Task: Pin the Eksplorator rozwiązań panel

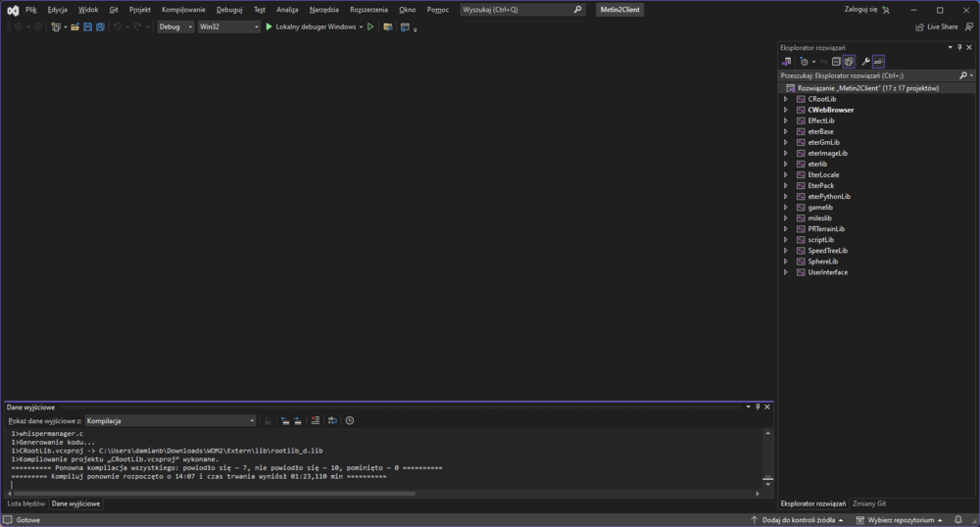Action: [960, 47]
